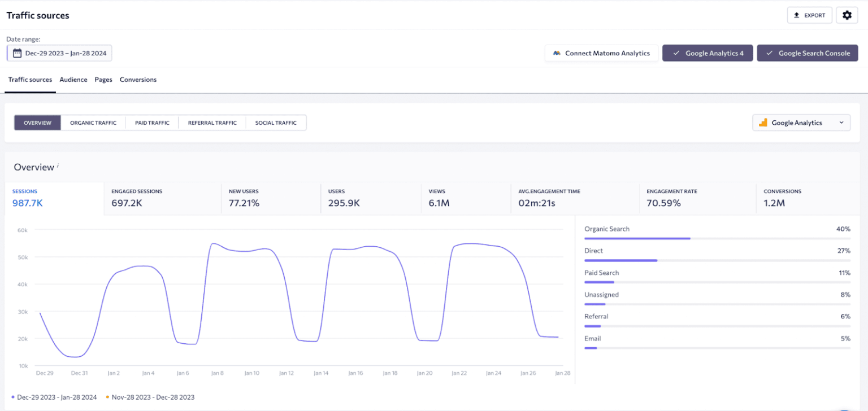Expand the Google Analytics source dropdown
Screen dimensions: 868x411
(x=801, y=123)
